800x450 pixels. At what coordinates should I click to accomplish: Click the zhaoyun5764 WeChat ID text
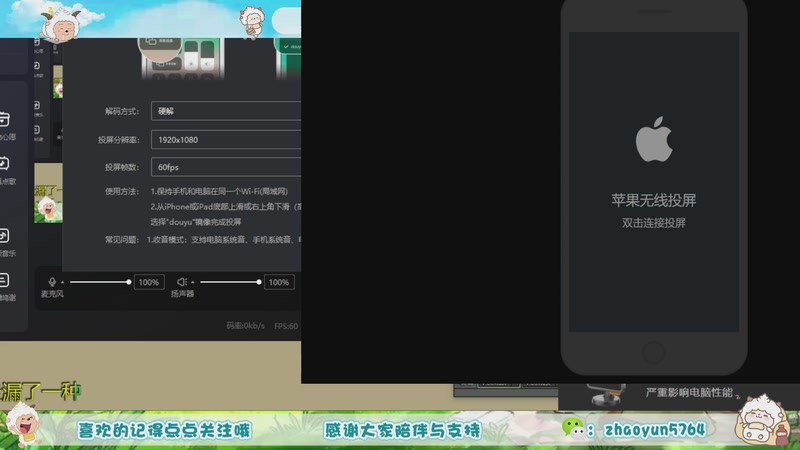tap(655, 430)
